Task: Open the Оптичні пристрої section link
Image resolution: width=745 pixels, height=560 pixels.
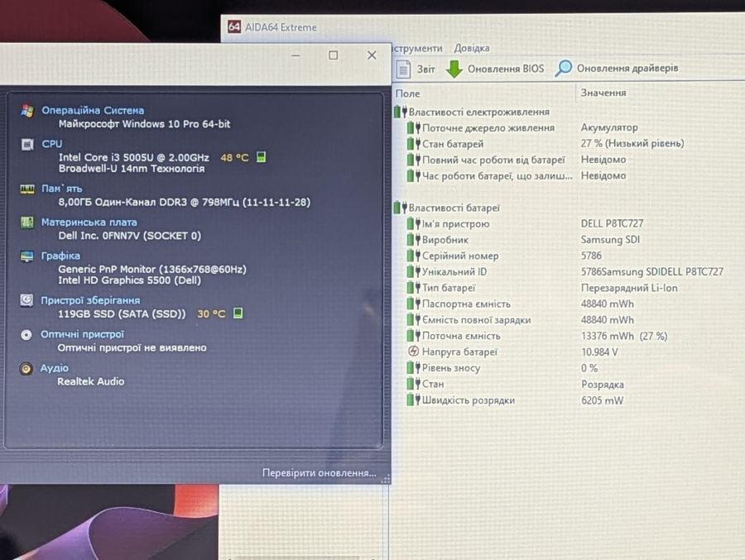Action: (x=82, y=334)
